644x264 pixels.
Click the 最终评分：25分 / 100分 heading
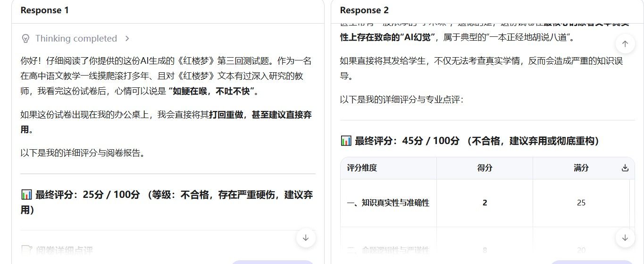[x=167, y=202]
